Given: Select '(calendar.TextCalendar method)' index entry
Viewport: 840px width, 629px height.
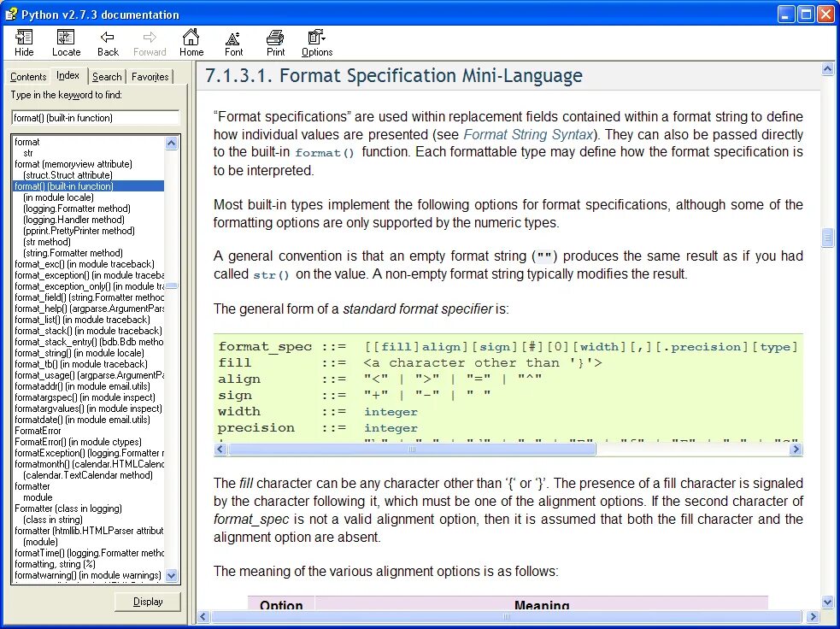Looking at the screenshot, I should [x=88, y=475].
